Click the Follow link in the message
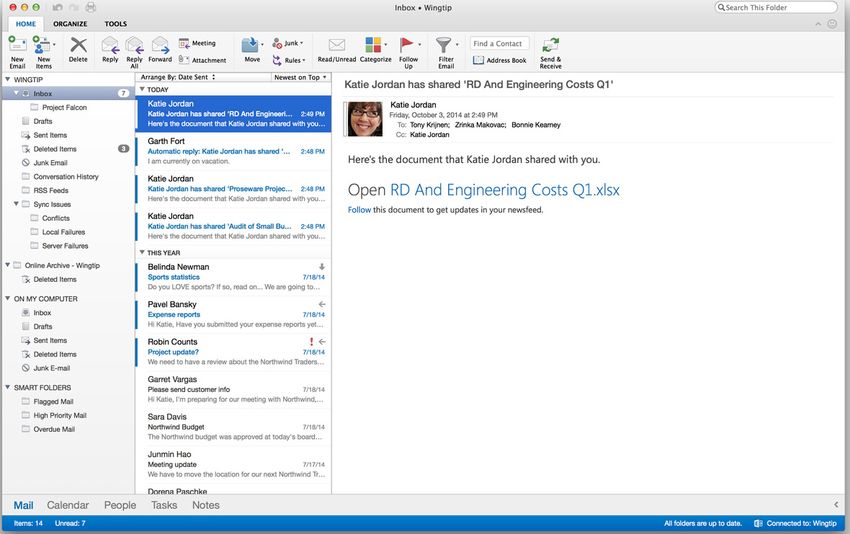Image resolution: width=850 pixels, height=534 pixels. click(x=359, y=210)
